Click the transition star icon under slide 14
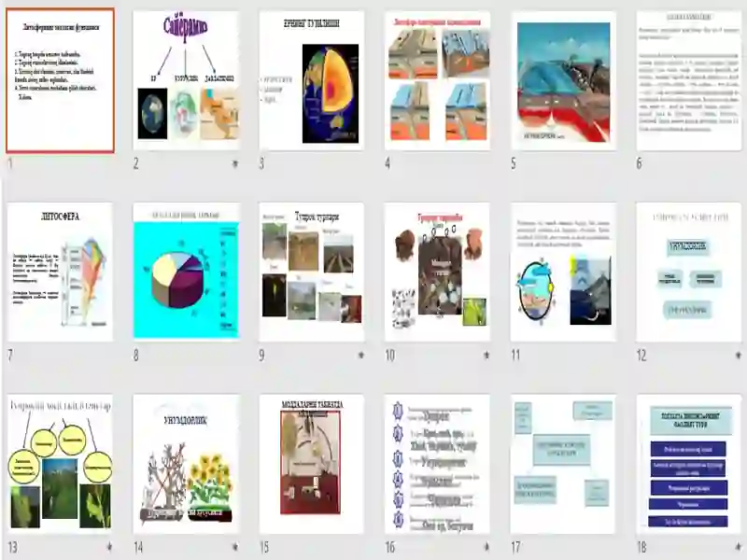 point(235,547)
